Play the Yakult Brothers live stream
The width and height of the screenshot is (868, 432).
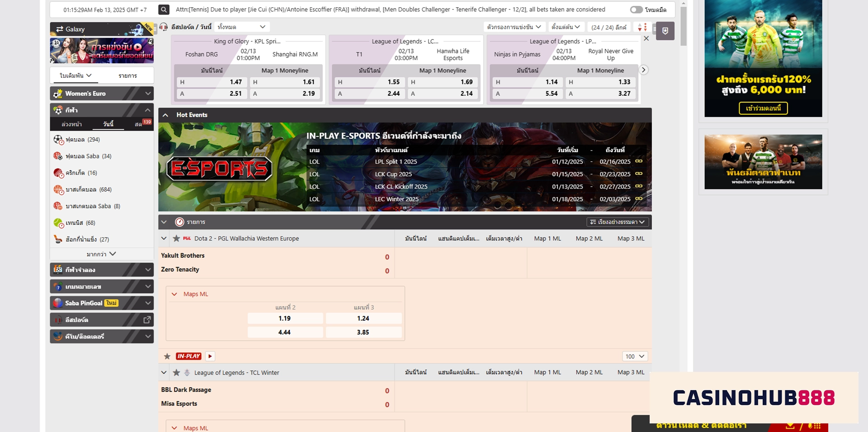210,356
